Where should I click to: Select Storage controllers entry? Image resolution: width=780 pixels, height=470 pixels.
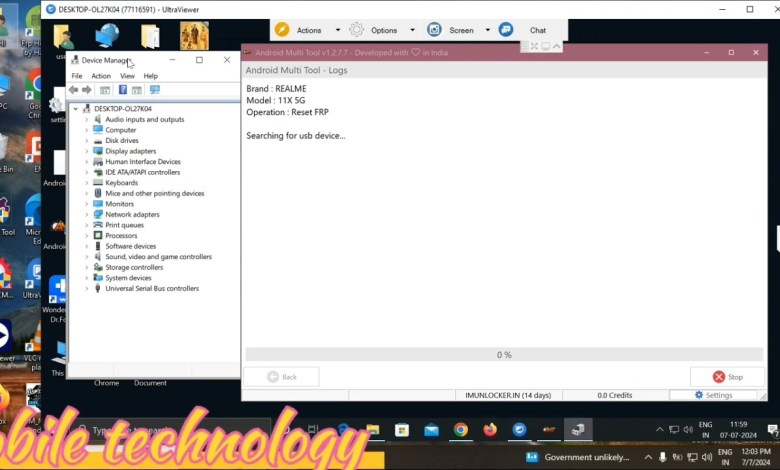(x=134, y=267)
